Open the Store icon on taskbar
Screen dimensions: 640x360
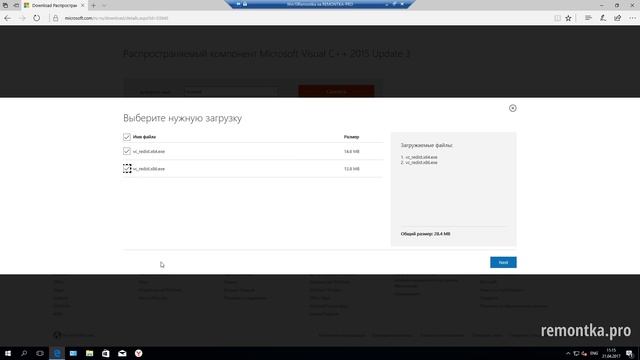coord(106,353)
